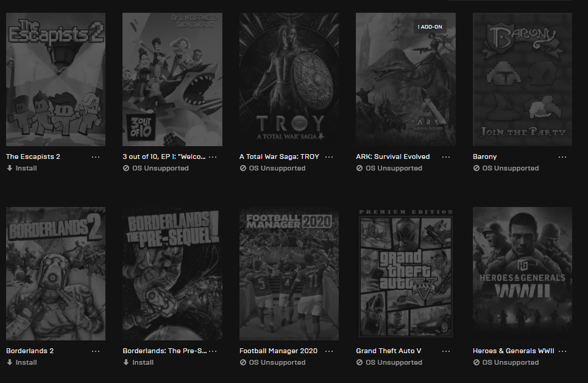
Task: Click the title 'ARK: Survival Evolved'
Action: (x=393, y=156)
